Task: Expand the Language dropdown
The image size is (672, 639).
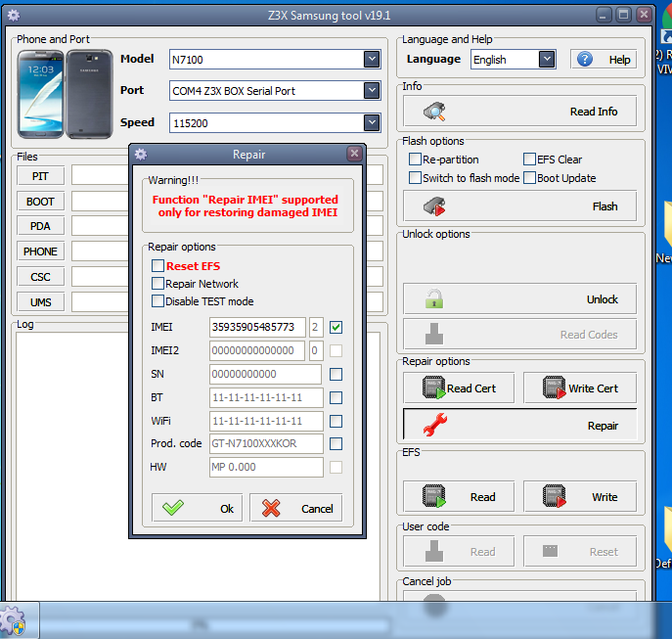Action: (x=547, y=59)
